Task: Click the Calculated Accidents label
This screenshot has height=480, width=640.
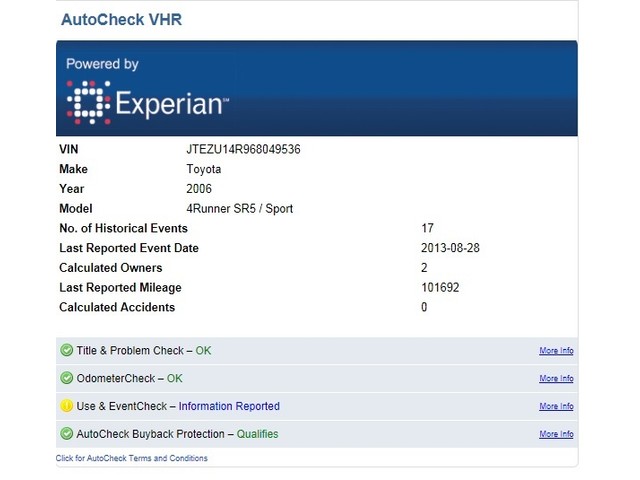Action: 117,307
